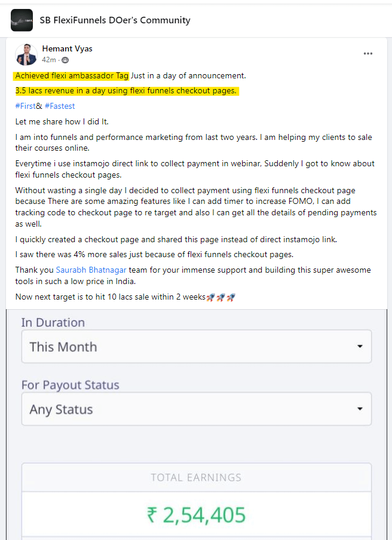Open Hemant Vyas profile picture
The width and height of the screenshot is (392, 540).
[26, 54]
